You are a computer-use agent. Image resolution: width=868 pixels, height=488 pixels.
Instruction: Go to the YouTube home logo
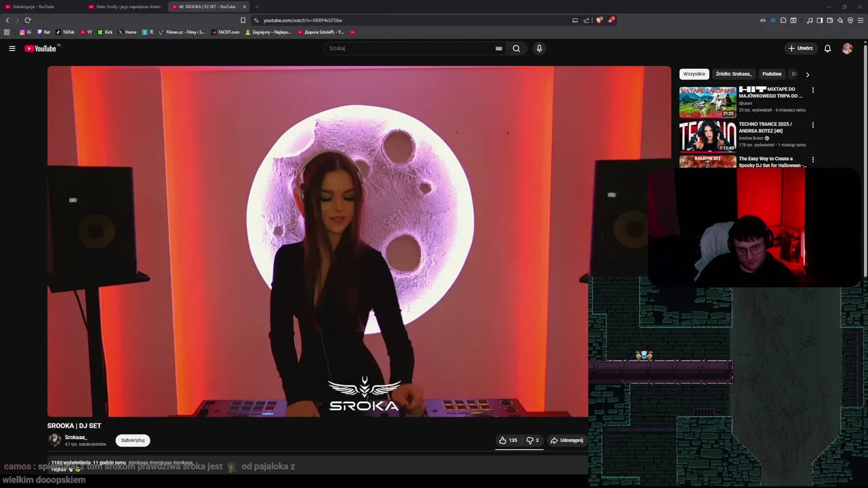tap(41, 48)
